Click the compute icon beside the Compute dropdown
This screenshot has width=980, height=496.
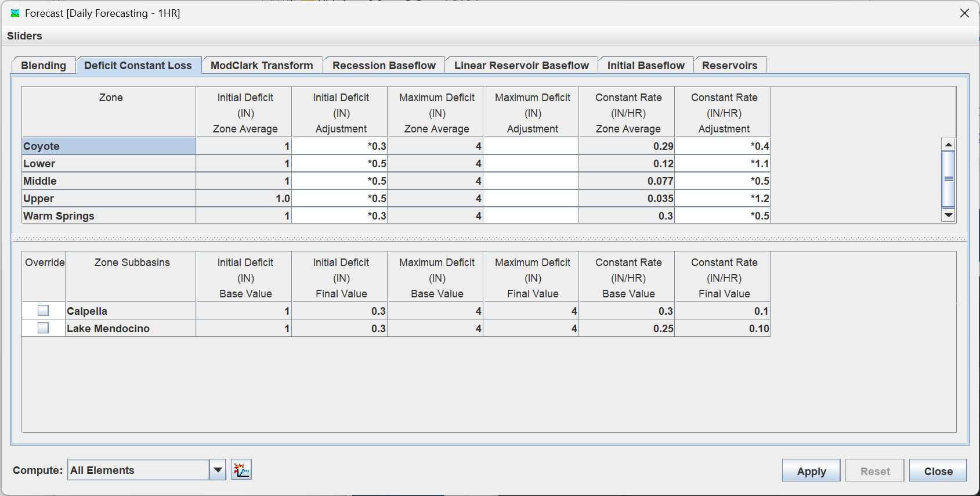point(241,469)
